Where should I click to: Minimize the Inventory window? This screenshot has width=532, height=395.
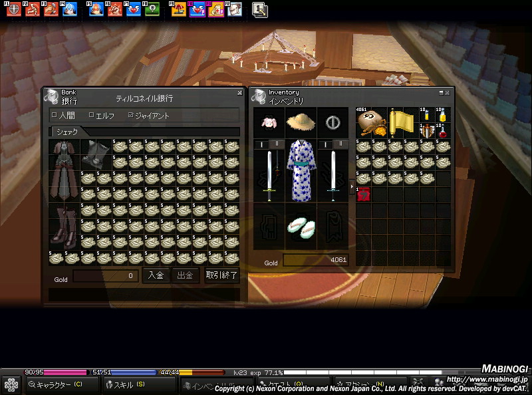(x=441, y=92)
